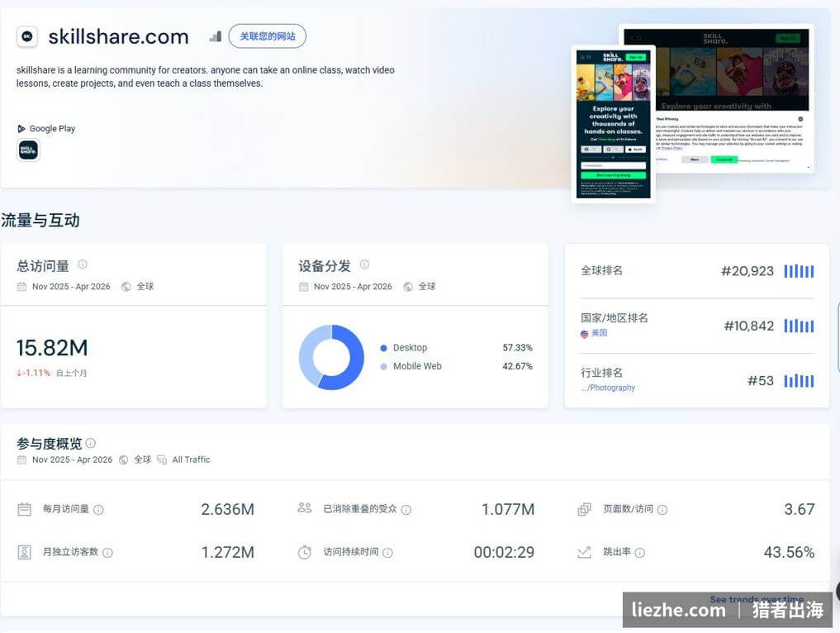This screenshot has height=633, width=840.
Task: Click the device distribution donut chart
Action: pos(331,358)
